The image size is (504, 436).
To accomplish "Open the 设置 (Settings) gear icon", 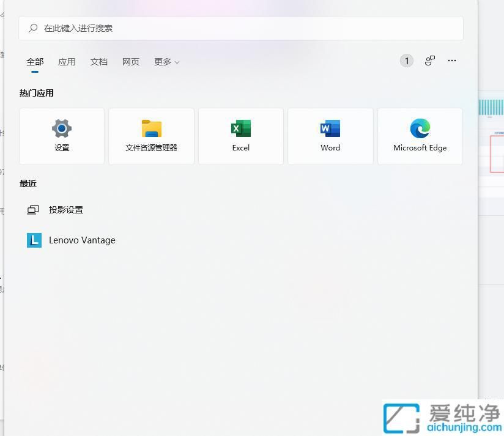I will 61,129.
